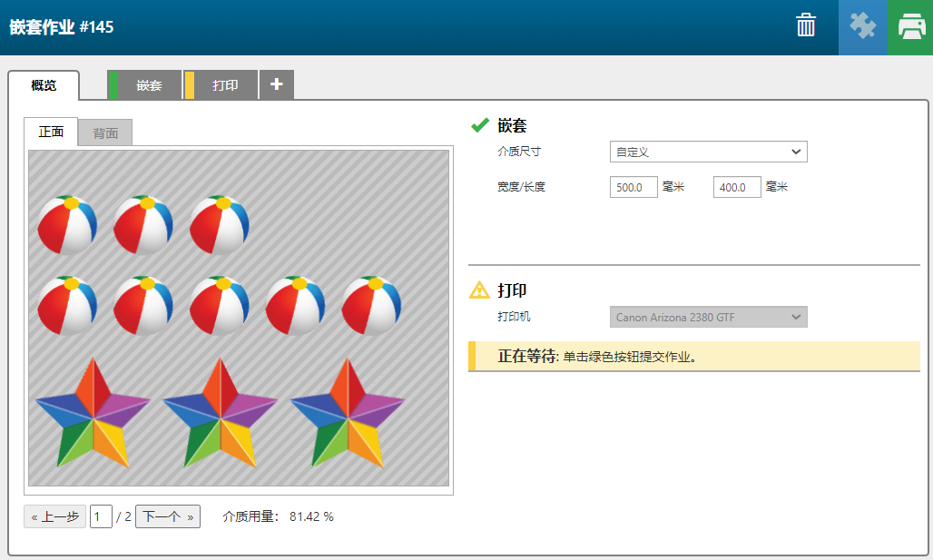Click the width field showing 500.0

[633, 187]
